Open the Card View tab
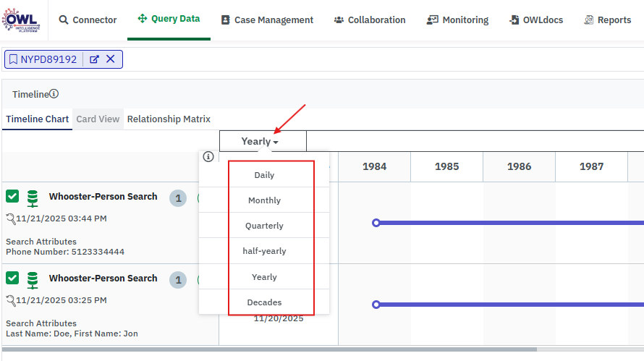This screenshot has height=361, width=644. click(x=98, y=119)
